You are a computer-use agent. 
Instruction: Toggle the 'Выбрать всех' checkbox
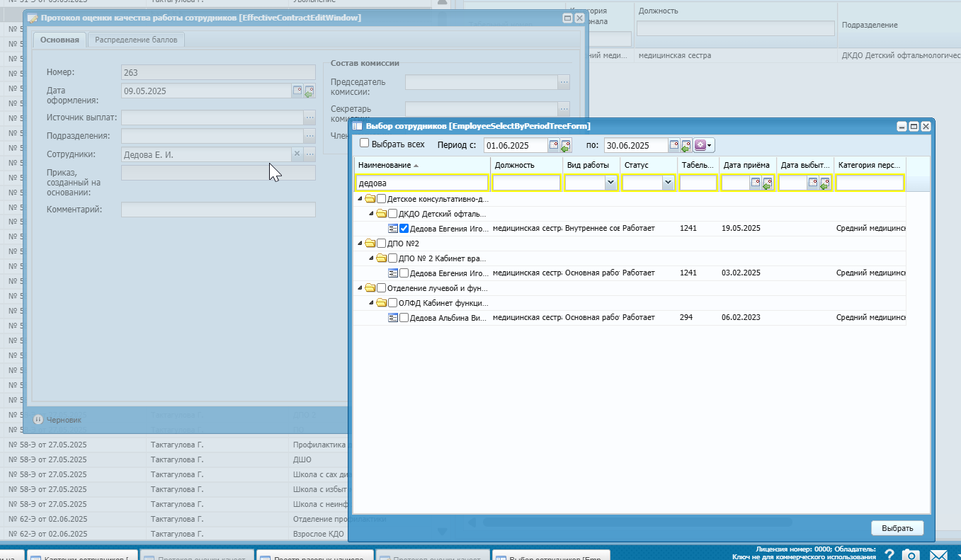pos(365,144)
